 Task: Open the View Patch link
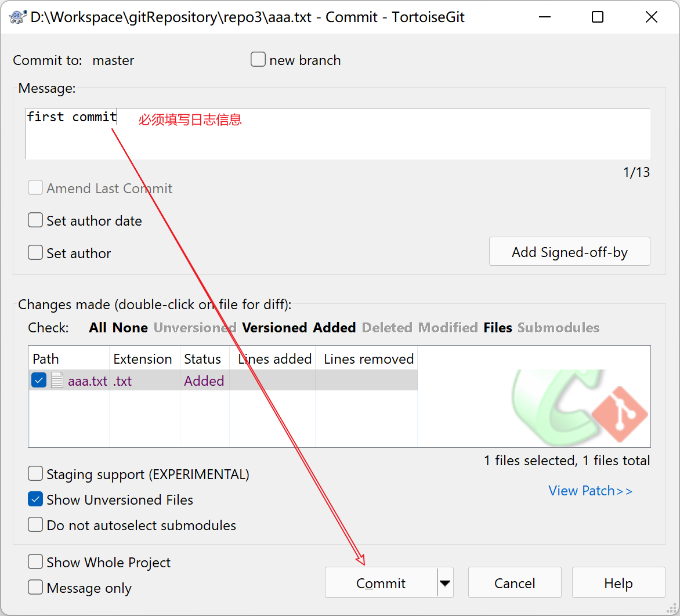590,491
